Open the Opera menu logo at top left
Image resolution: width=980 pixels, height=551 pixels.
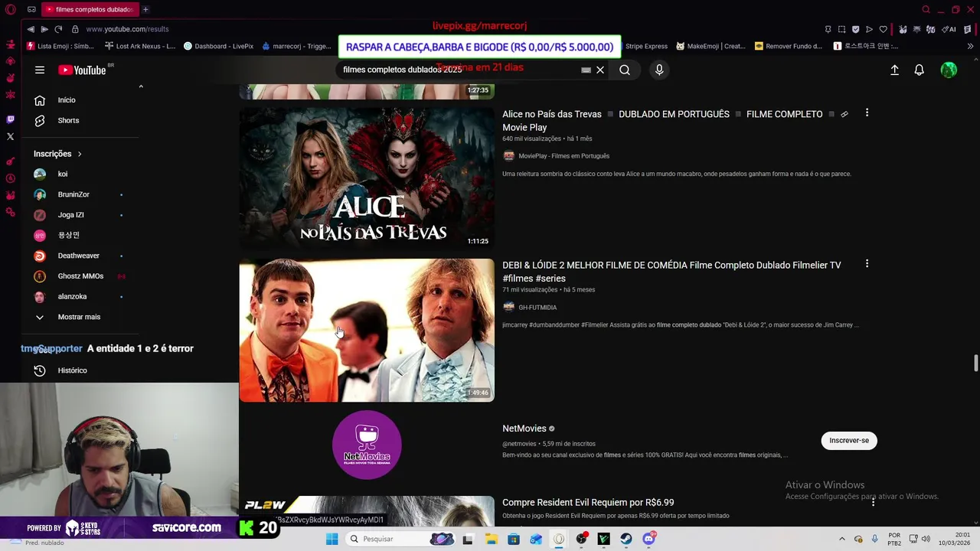[11, 9]
